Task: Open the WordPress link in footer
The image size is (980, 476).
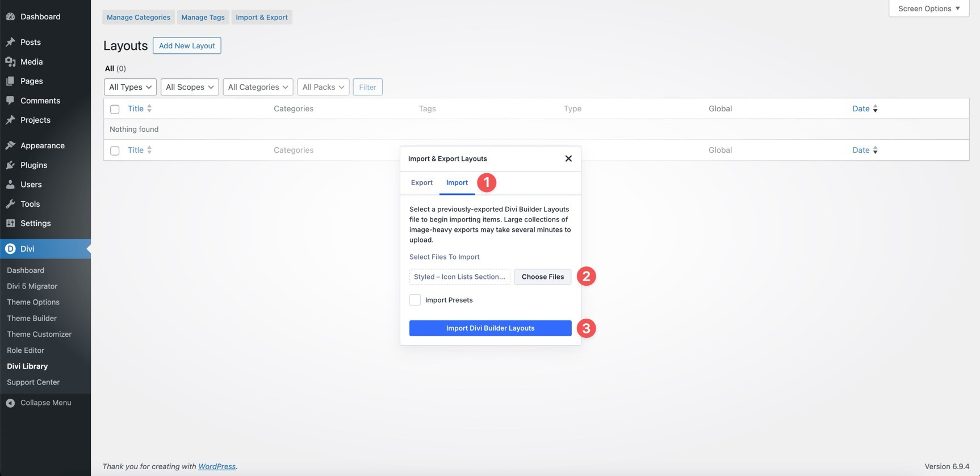Action: click(217, 466)
